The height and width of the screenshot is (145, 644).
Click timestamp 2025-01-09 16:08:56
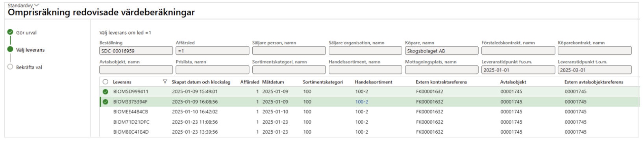pos(195,102)
